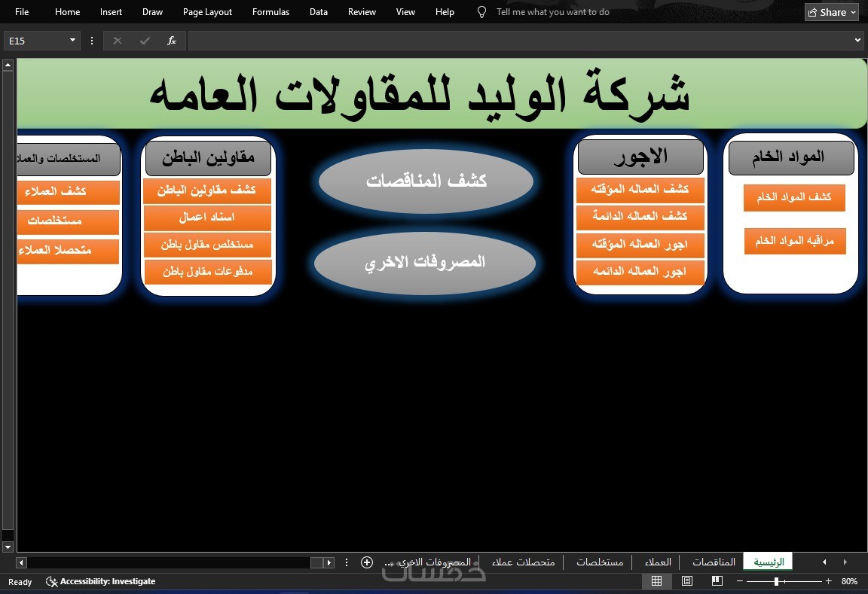Click the كشف مقاولين الباطن button
868x594 pixels.
207,190
